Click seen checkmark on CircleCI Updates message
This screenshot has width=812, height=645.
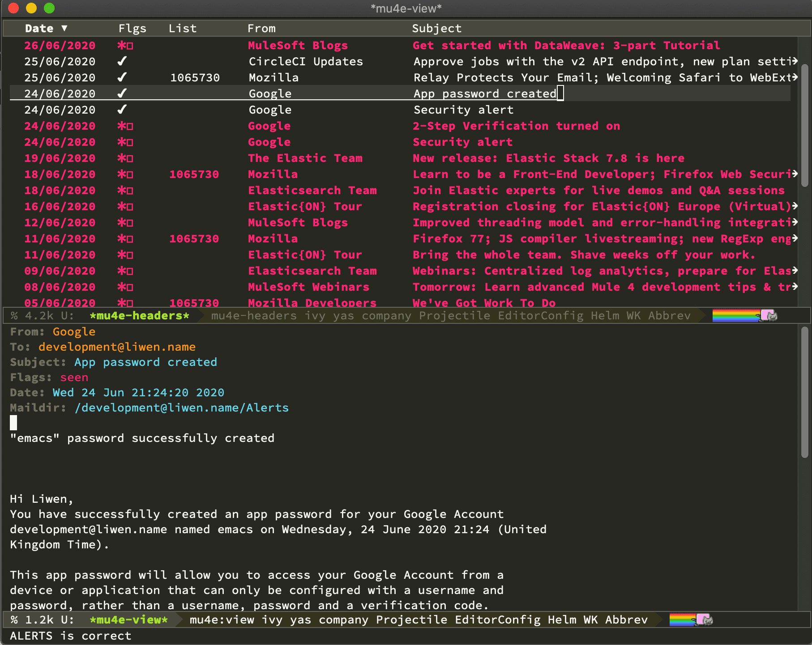(x=122, y=61)
